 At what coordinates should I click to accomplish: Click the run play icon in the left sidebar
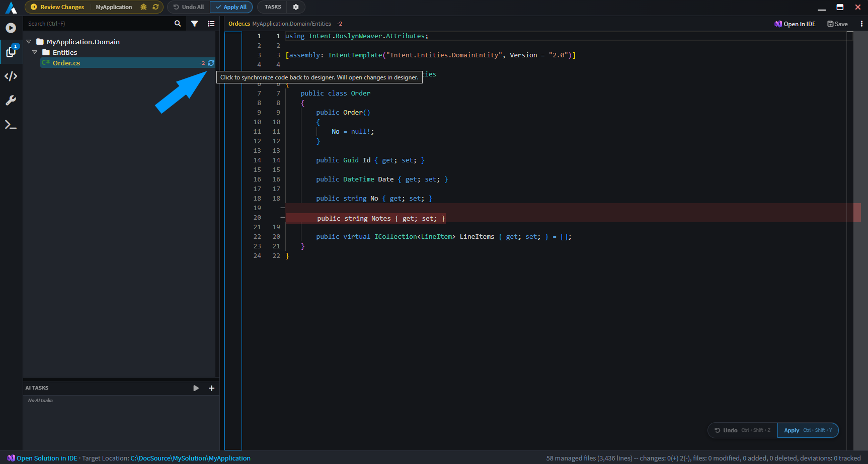point(11,28)
